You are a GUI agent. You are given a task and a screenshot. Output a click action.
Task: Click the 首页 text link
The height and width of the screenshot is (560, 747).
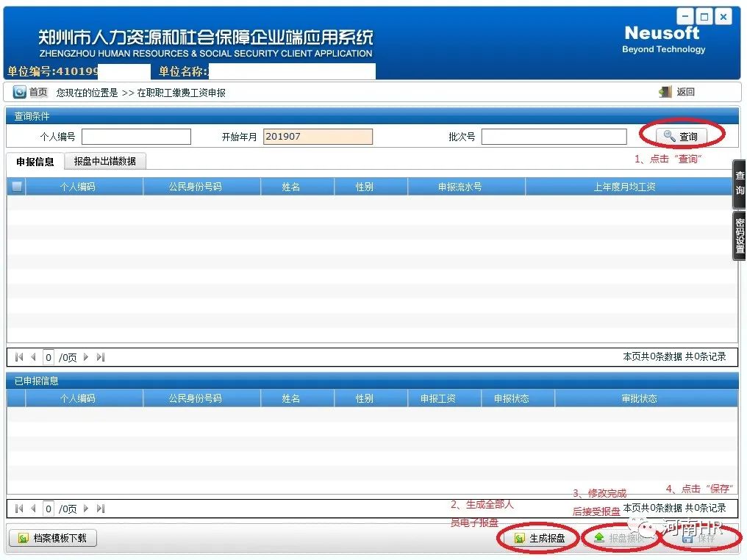[x=38, y=92]
